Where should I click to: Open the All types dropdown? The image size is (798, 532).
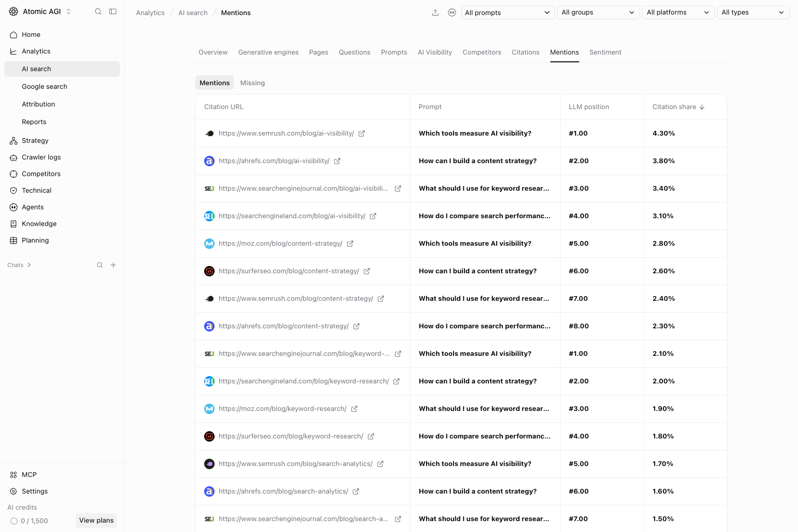coord(753,12)
